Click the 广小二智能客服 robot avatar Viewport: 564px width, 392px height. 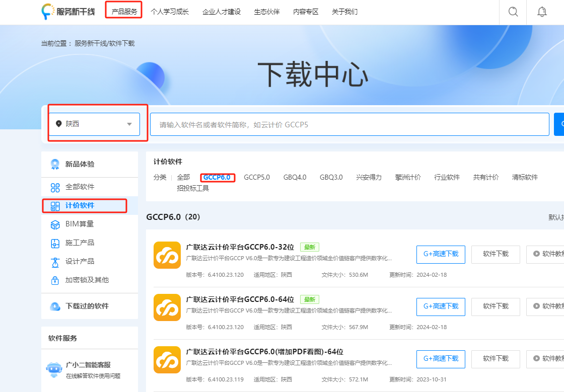[54, 370]
